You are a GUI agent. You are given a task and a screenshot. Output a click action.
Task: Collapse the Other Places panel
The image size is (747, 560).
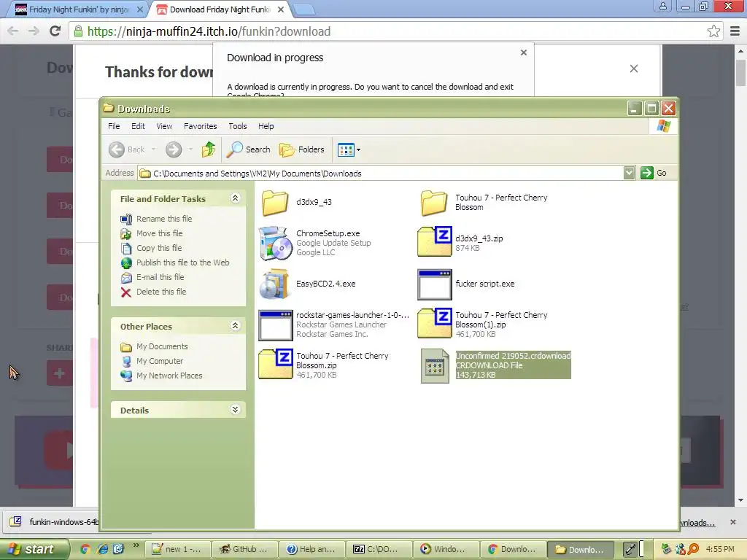click(236, 326)
